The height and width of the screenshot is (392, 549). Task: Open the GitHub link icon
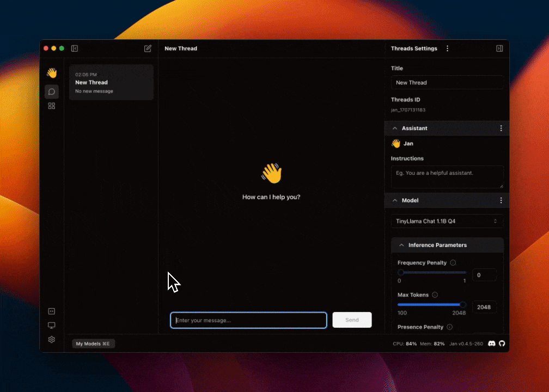tap(502, 344)
